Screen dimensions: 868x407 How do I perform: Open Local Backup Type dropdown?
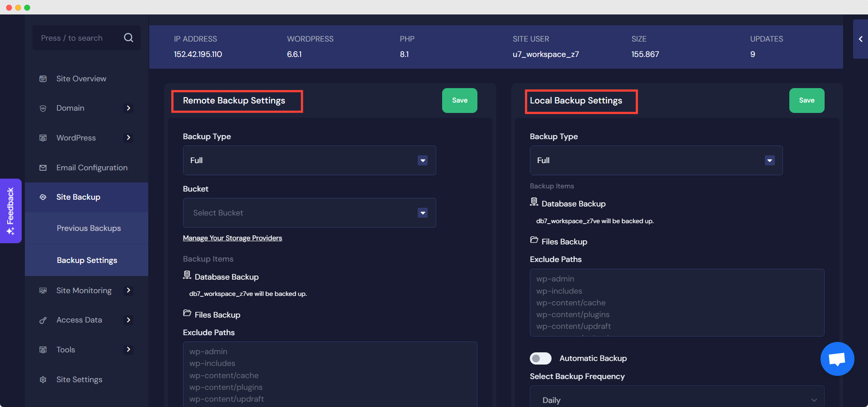656,160
